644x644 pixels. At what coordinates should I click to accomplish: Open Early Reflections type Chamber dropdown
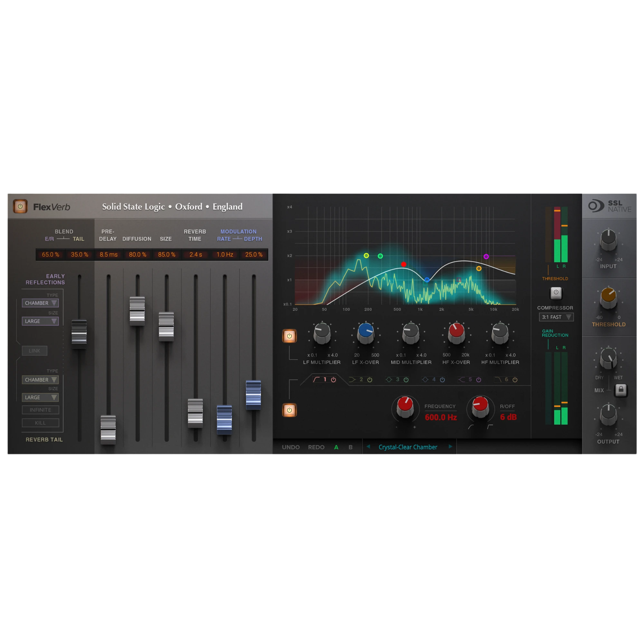pyautogui.click(x=40, y=303)
